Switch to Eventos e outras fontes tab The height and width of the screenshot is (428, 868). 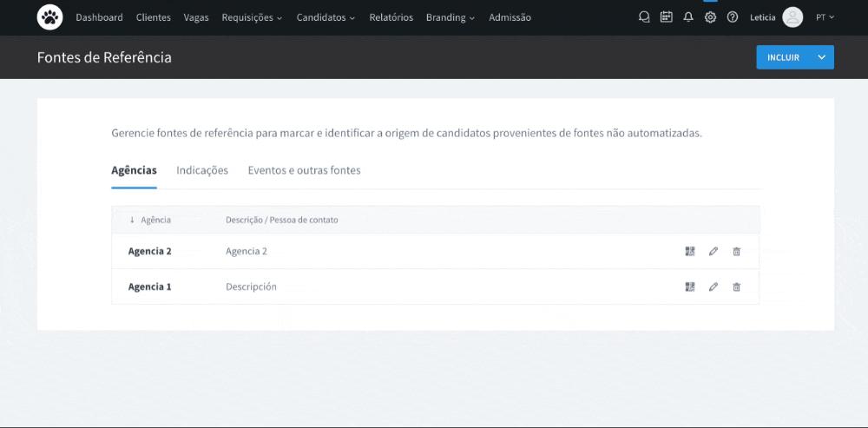click(304, 170)
